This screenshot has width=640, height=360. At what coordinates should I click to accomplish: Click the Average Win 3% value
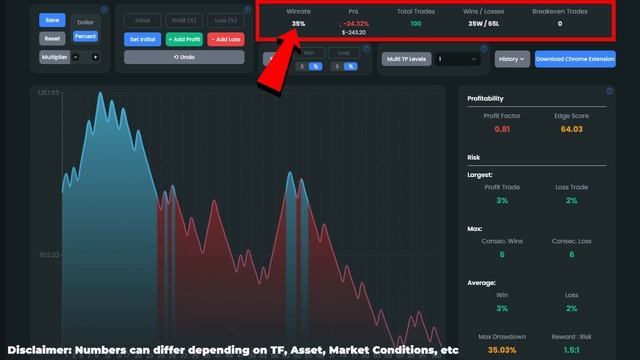[502, 308]
